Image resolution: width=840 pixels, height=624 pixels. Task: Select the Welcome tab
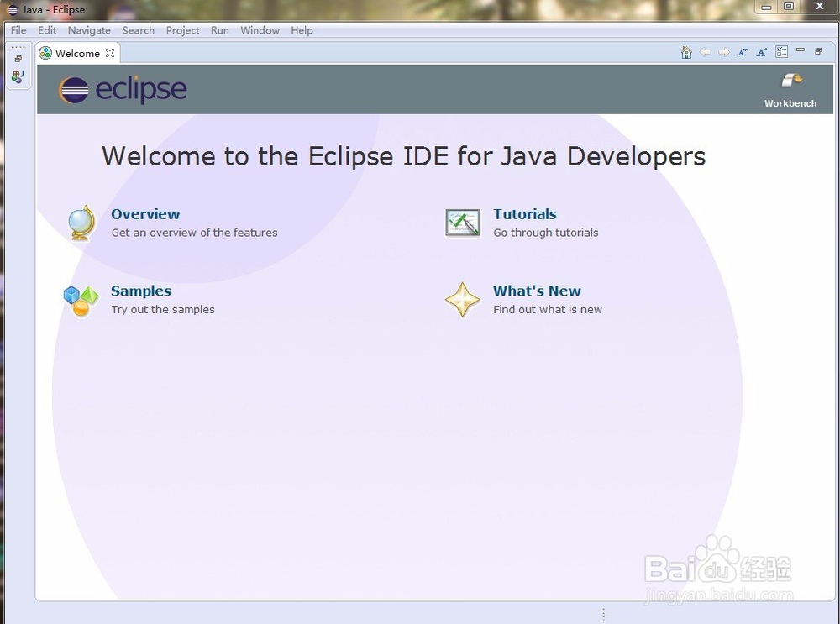tap(77, 53)
